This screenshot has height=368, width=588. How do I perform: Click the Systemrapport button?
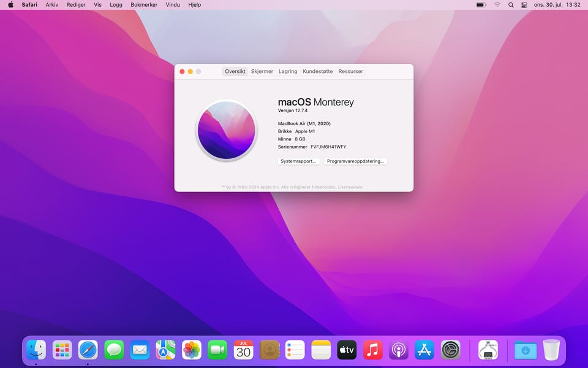(x=299, y=161)
